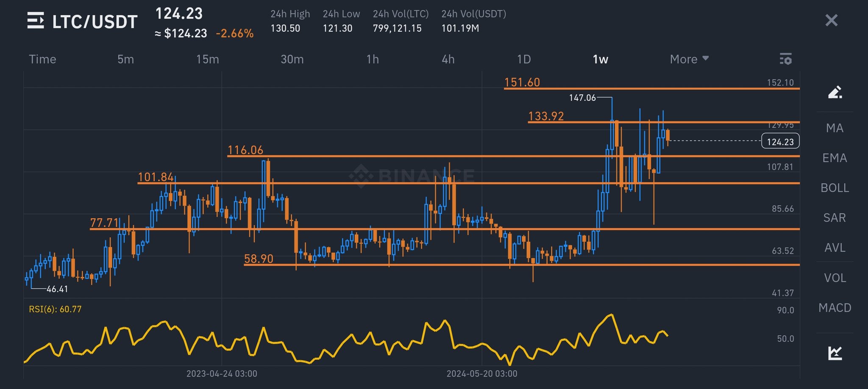Toggle the SAR indicator
This screenshot has height=389, width=868.
(835, 218)
